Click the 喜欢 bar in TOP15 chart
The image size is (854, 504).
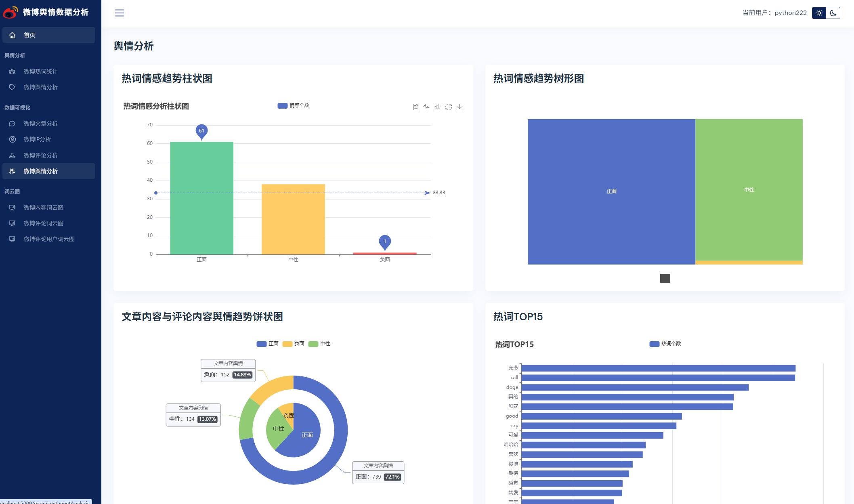(582, 455)
